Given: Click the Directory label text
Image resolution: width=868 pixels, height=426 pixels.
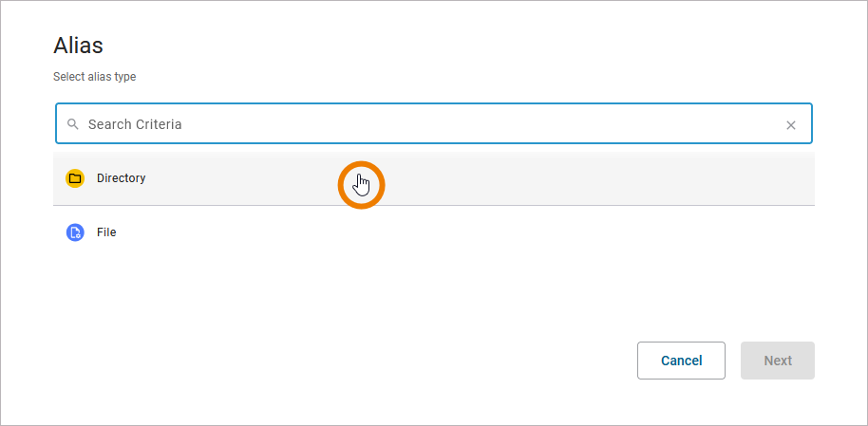Looking at the screenshot, I should 122,178.
